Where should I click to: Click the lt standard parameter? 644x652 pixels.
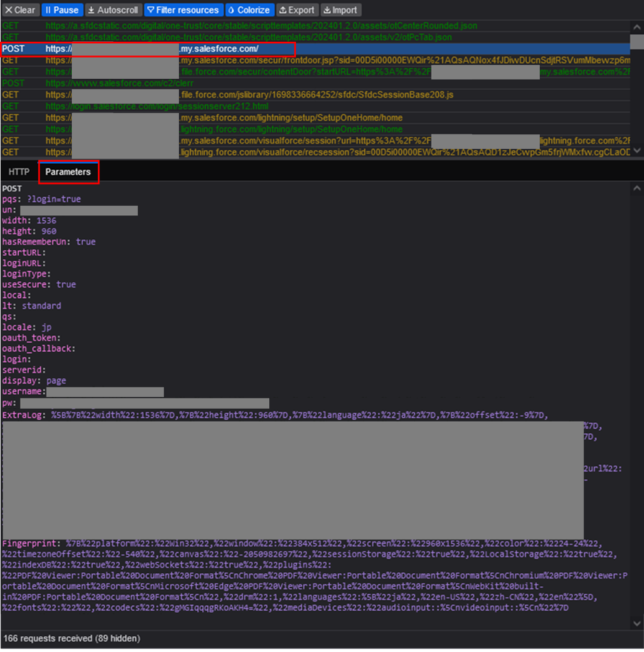[x=32, y=306]
